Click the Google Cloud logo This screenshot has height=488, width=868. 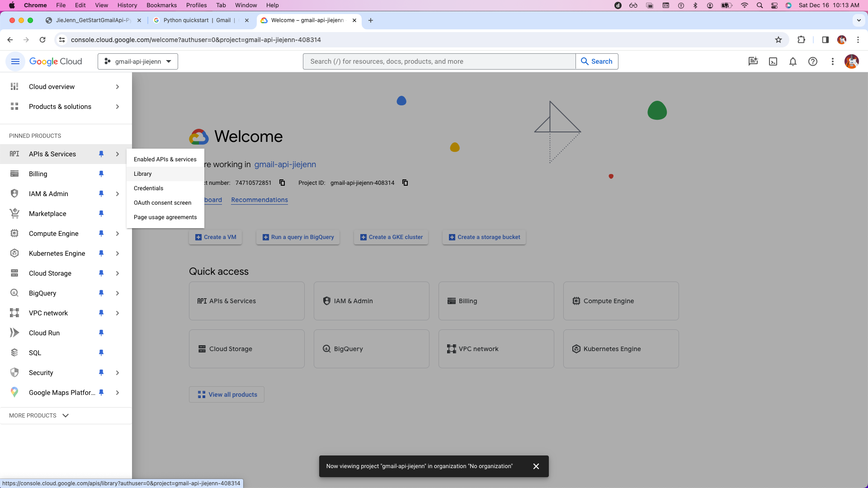tap(56, 61)
